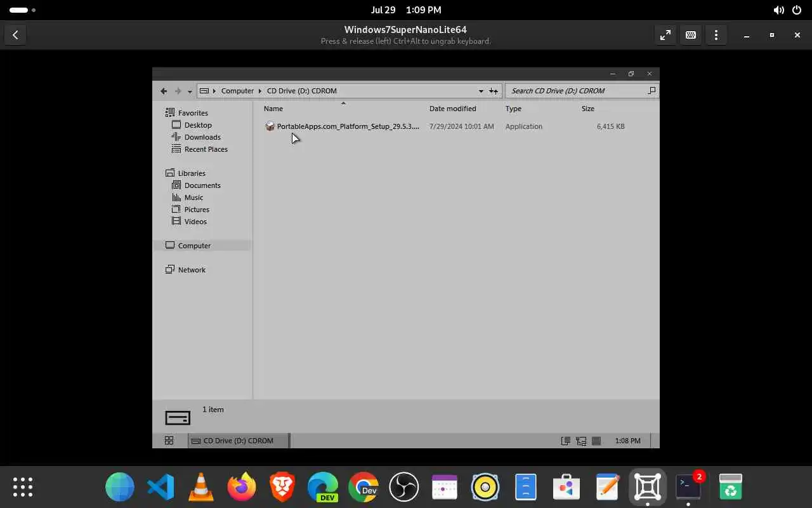Viewport: 812px width, 508px height.
Task: Click the 6,415 KB size cell
Action: coord(610,126)
